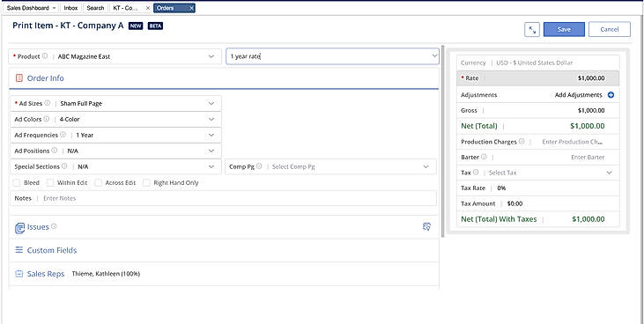
Task: Click the Issues section icon
Action: [19, 228]
